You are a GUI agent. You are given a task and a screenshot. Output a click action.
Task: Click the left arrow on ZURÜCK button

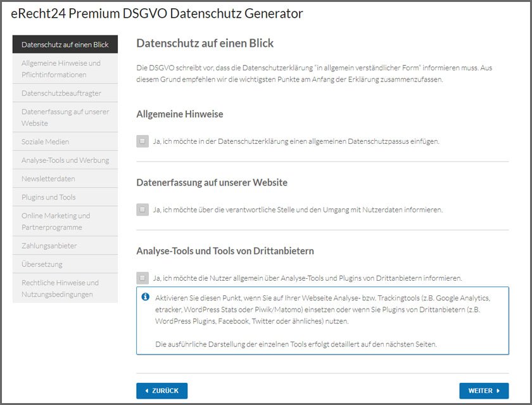click(147, 391)
